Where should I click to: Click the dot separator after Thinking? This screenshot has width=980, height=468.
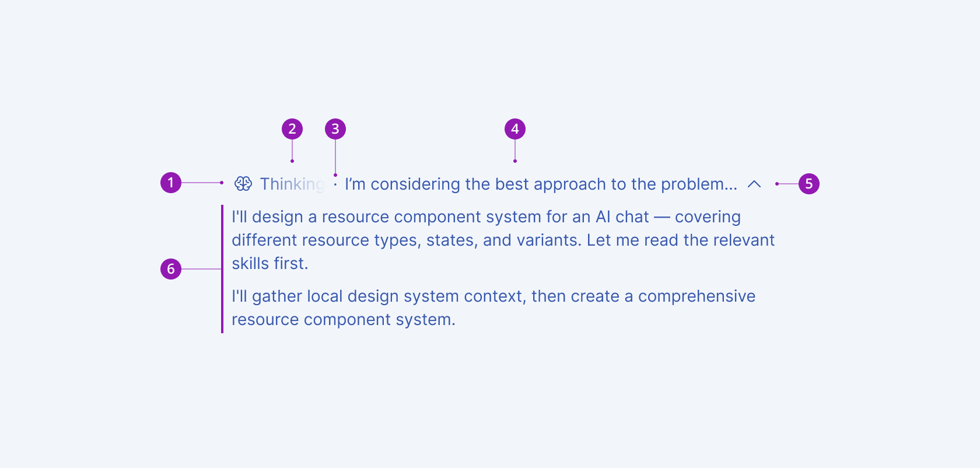[x=335, y=184]
